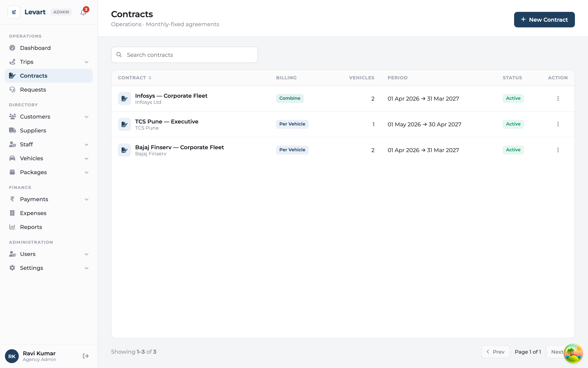The width and height of the screenshot is (588, 368).
Task: Click the Expenses receipt icon
Action: tap(12, 213)
